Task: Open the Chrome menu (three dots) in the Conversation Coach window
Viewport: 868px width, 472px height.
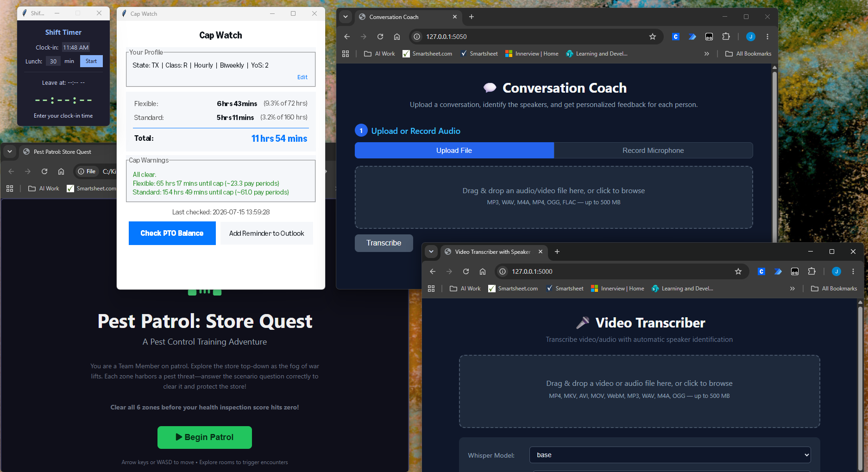Action: [767, 37]
